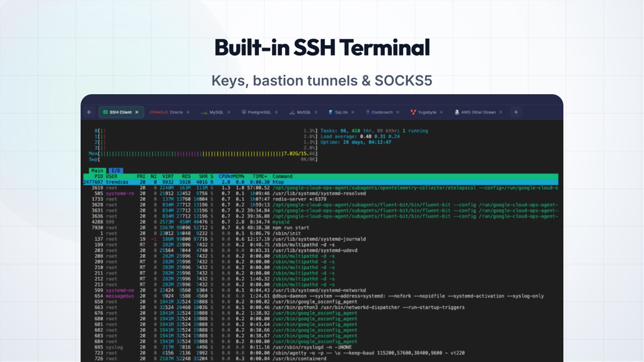644x362 pixels.
Task: Close the PostgreSQL tab
Action: [276, 112]
